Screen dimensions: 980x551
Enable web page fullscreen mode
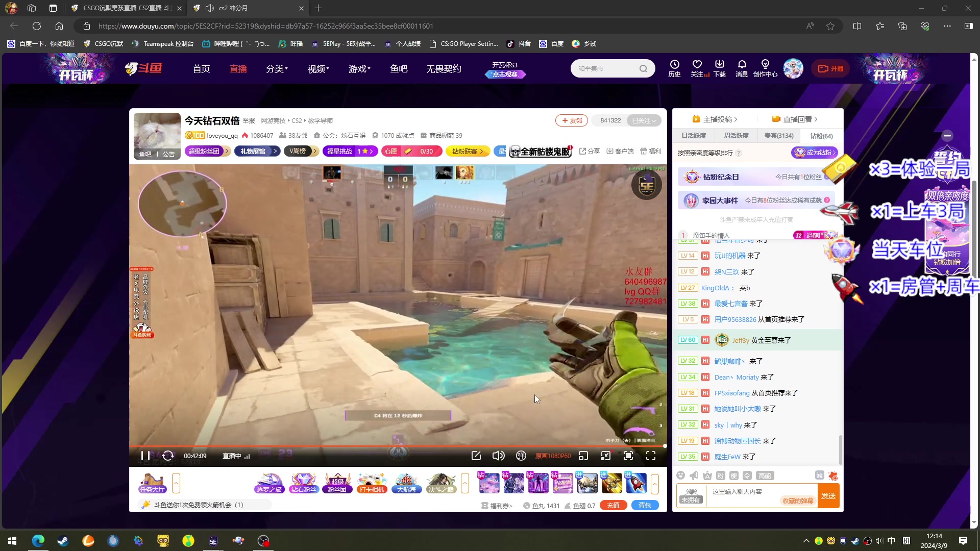(628, 456)
